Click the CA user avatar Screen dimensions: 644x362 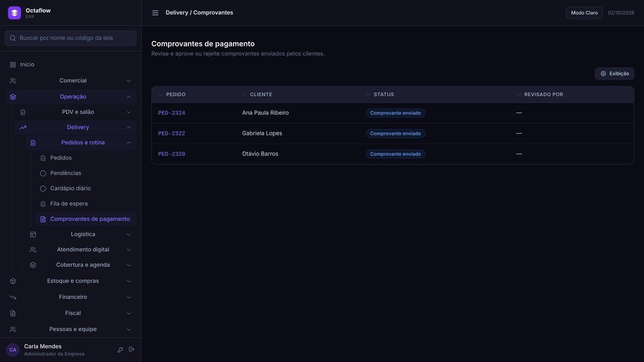point(13,350)
